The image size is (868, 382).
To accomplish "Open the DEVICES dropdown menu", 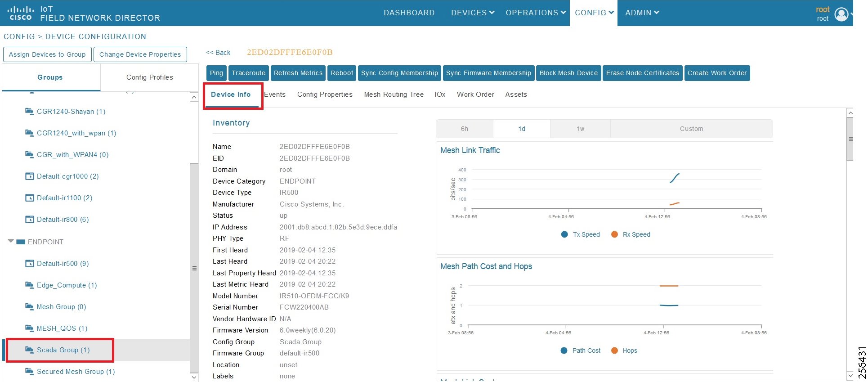I will click(473, 13).
